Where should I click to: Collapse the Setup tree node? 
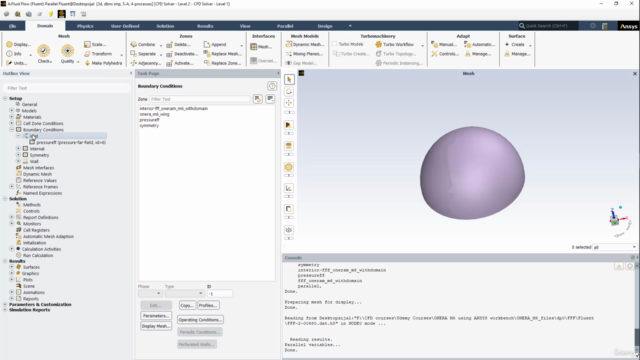click(5, 98)
